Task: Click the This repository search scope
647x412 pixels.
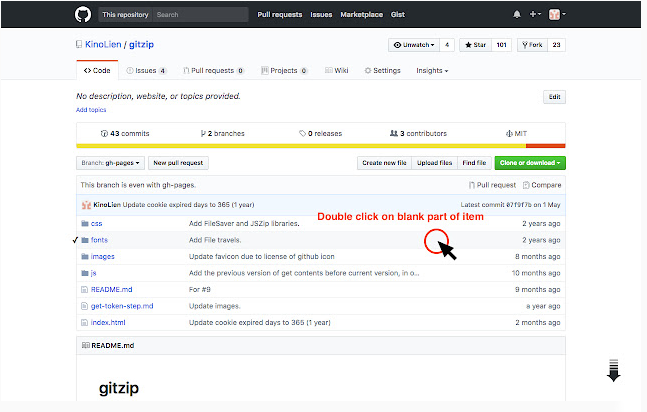Action: point(125,14)
